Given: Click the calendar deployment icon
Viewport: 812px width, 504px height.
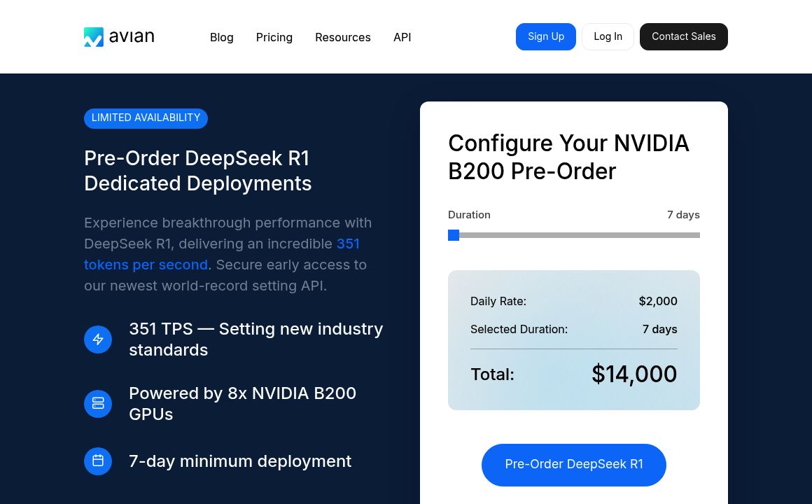Looking at the screenshot, I should pos(98,461).
